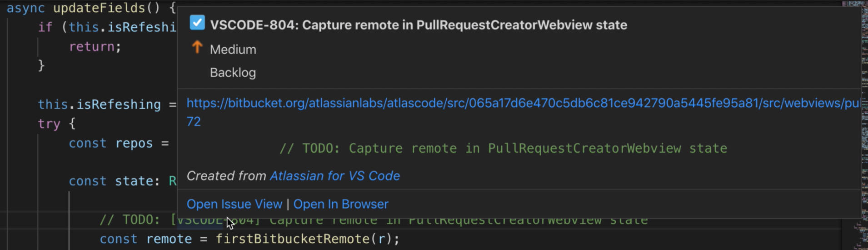868x250 pixels.
Task: Click the Medium priority label
Action: coord(233,50)
